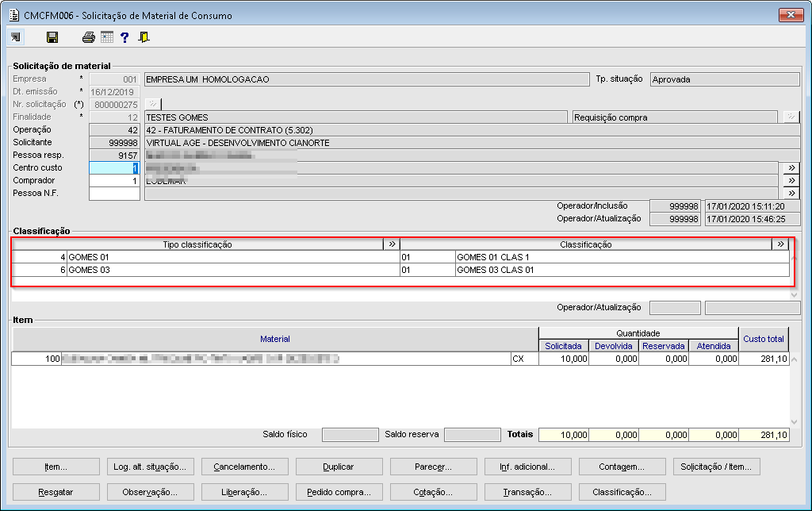
Task: Open the Transação... button
Action: point(527,492)
